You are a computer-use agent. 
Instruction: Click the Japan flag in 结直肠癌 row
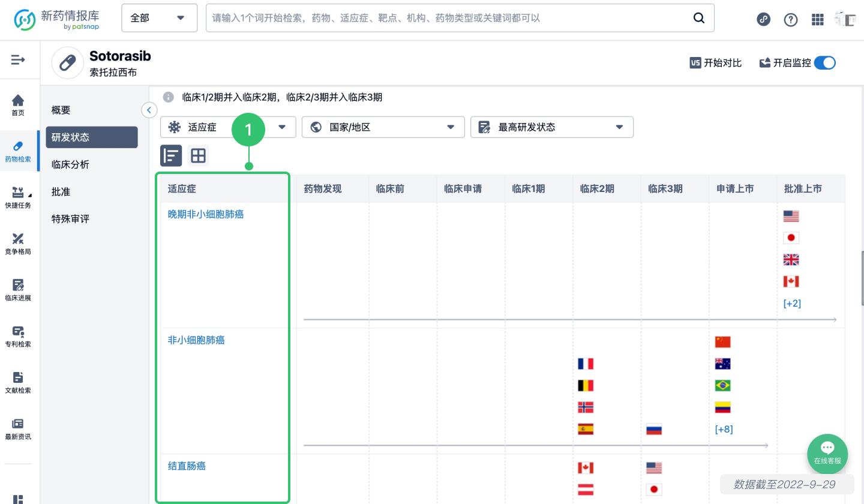[x=654, y=490]
